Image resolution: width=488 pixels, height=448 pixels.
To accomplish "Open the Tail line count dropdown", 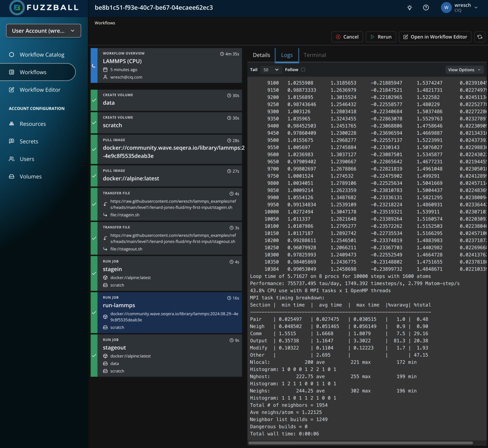I will (x=270, y=70).
